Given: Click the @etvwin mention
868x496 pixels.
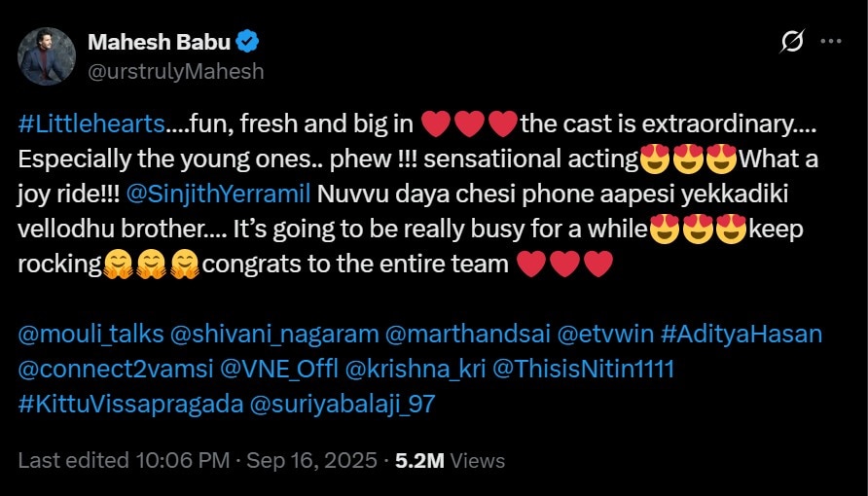Looking at the screenshot, I should [x=605, y=335].
